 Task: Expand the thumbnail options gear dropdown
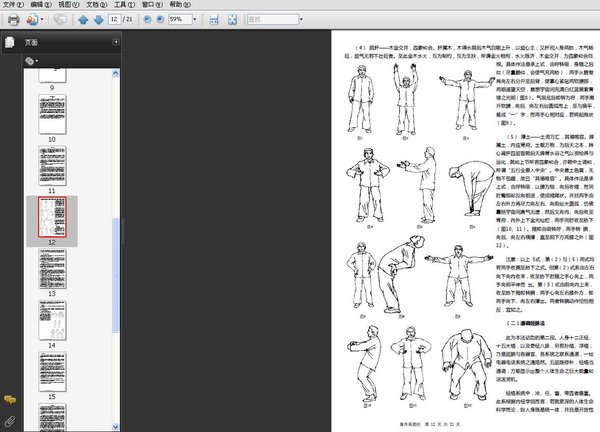(33, 61)
